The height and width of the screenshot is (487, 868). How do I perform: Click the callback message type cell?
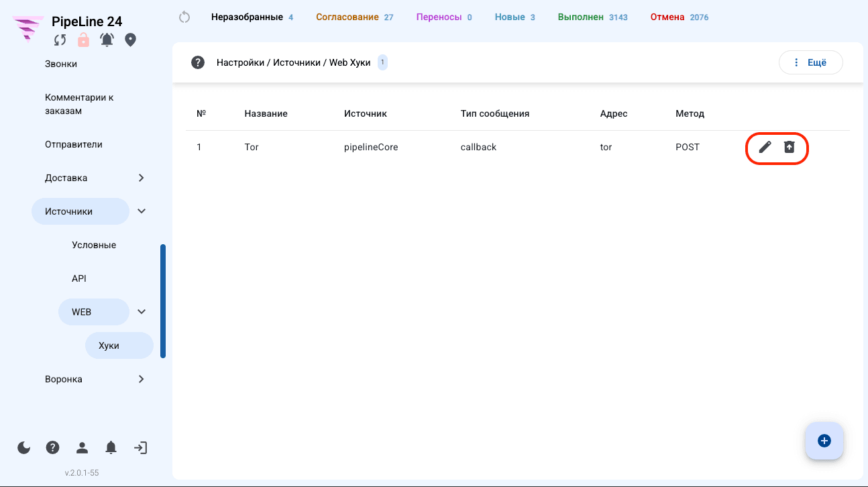coord(478,147)
